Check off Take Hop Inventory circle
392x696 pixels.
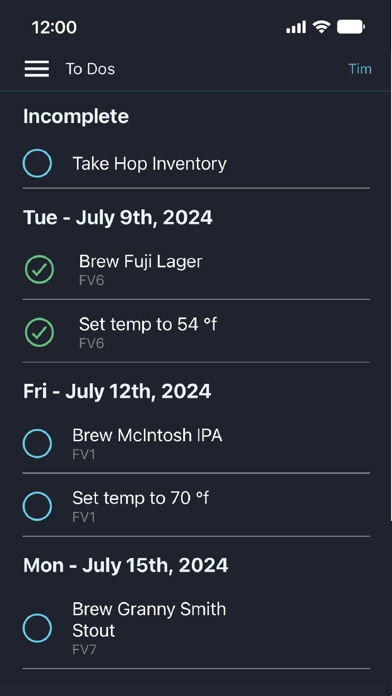(x=37, y=163)
